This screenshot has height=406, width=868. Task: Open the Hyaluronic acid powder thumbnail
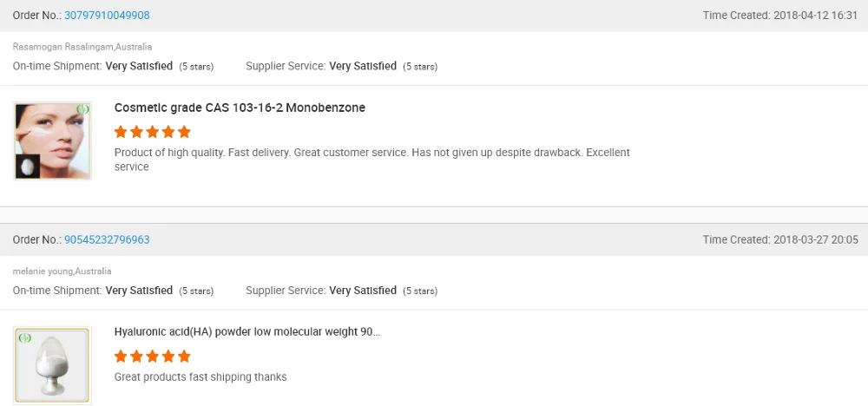(x=52, y=365)
